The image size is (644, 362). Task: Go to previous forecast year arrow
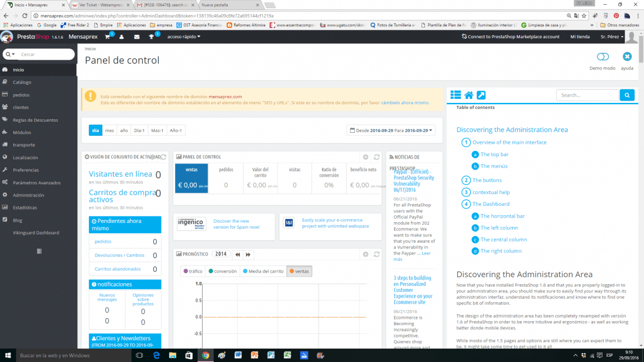pos(237,254)
